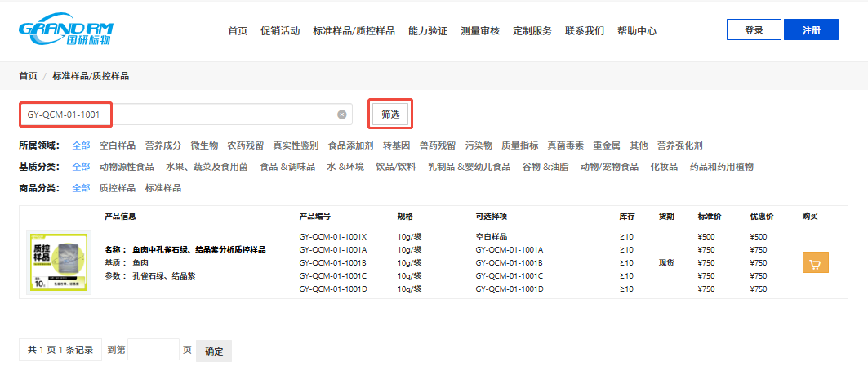This screenshot has height=385, width=868.
Task: Choose 动物源性食品 matrix category
Action: click(x=127, y=167)
